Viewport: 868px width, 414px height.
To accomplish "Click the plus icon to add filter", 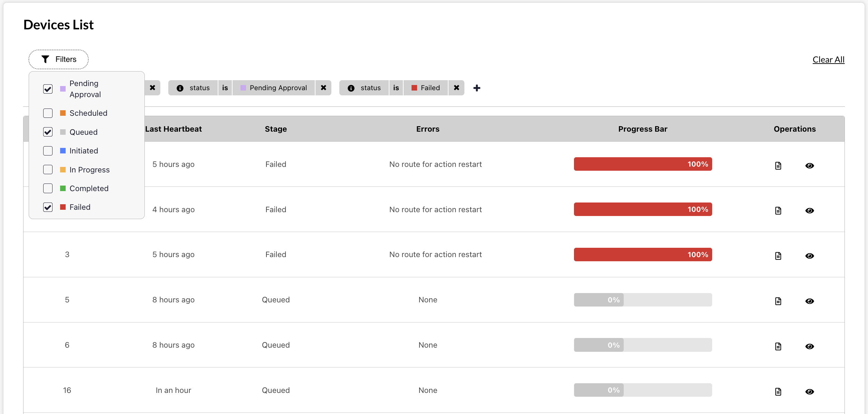I will (477, 88).
